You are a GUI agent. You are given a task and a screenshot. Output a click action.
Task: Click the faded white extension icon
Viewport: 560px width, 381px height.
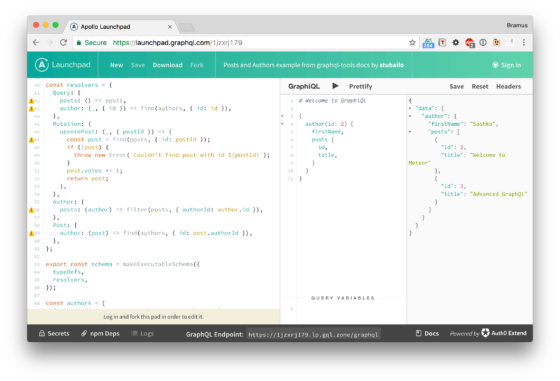pyautogui.click(x=510, y=42)
